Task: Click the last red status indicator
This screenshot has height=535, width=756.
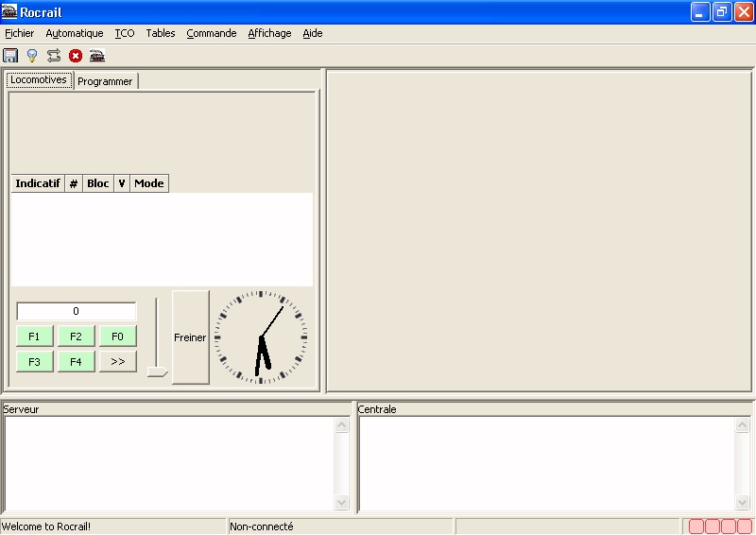Action: pos(745,526)
